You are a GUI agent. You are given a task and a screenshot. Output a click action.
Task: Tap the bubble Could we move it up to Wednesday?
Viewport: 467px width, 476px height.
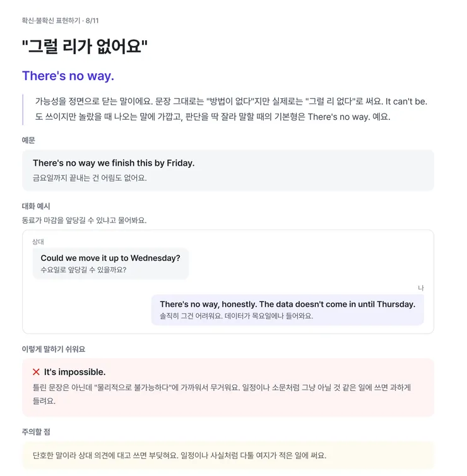(x=110, y=264)
